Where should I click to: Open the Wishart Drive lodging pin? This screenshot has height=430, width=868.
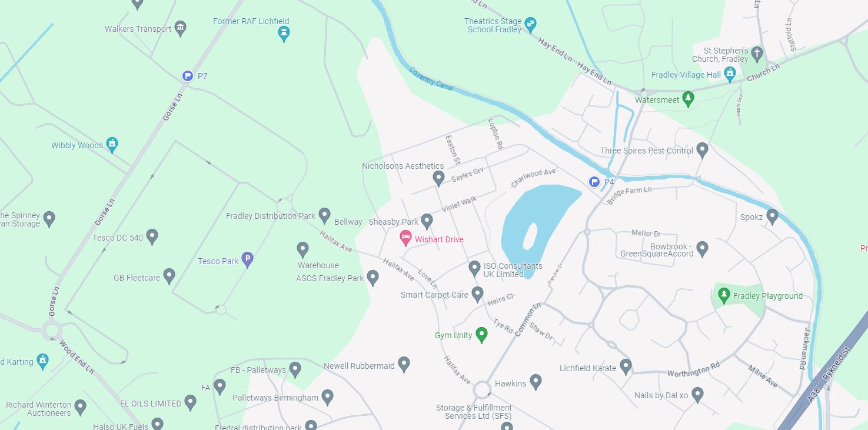(x=405, y=238)
